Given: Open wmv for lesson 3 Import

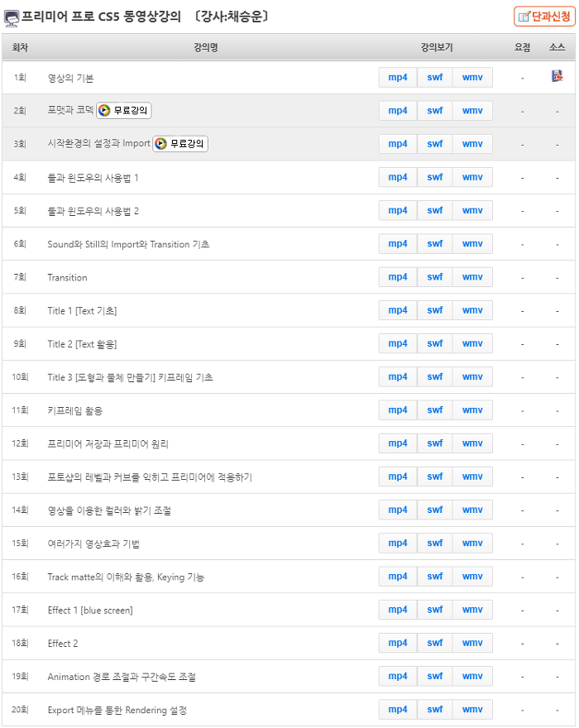Looking at the screenshot, I should click(472, 144).
